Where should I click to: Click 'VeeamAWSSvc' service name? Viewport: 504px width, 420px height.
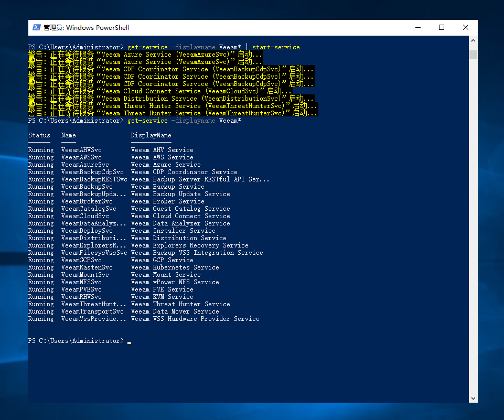click(81, 157)
